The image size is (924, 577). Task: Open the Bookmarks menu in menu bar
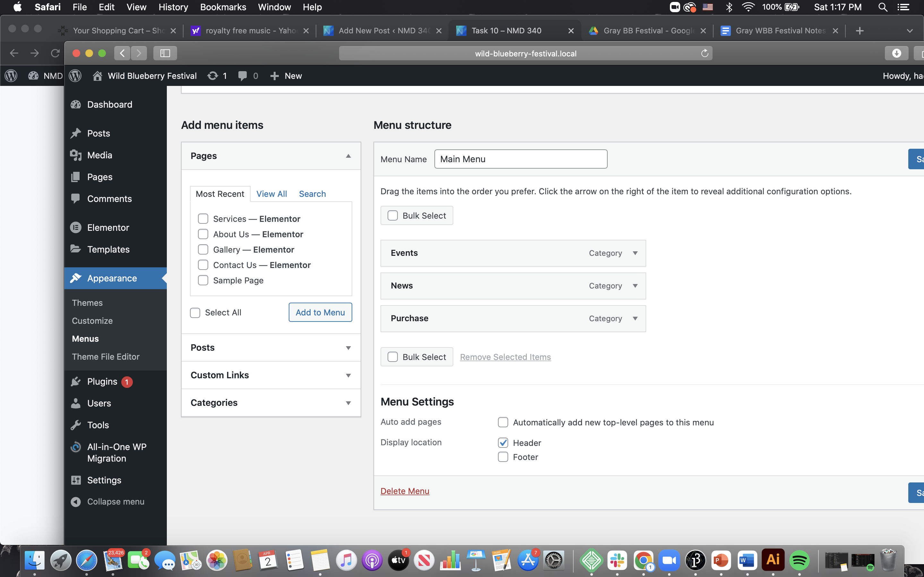[223, 7]
